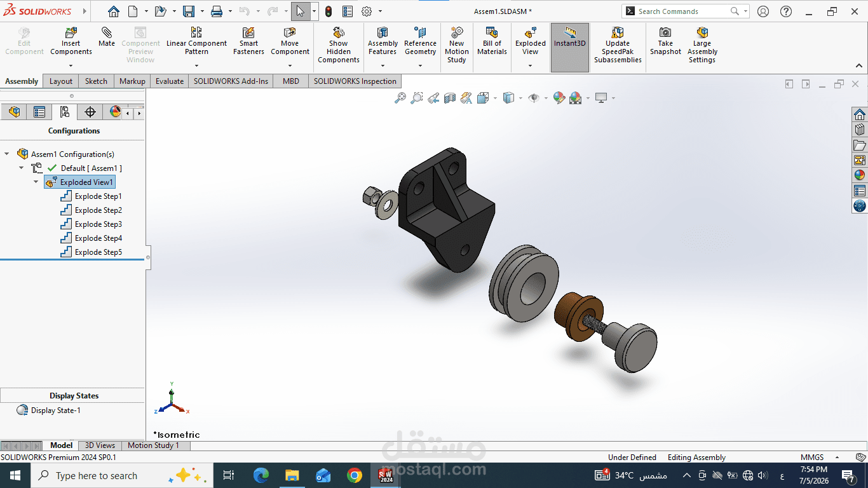Click the Previous View icon

433,98
